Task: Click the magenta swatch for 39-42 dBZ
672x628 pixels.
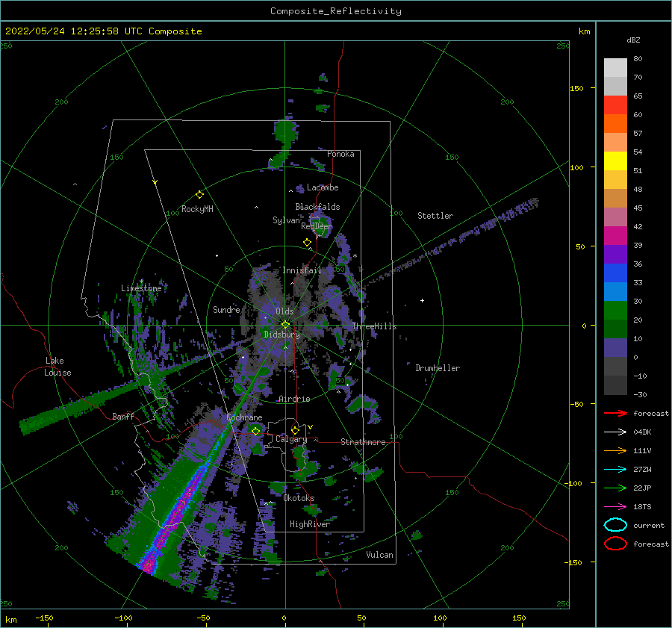Action: pos(615,236)
